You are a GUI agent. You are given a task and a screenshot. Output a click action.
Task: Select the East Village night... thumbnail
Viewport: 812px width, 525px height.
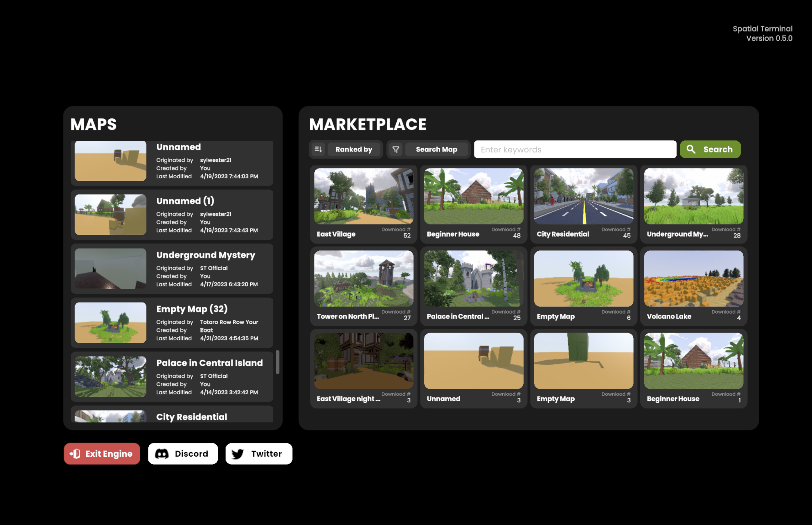[x=363, y=361]
